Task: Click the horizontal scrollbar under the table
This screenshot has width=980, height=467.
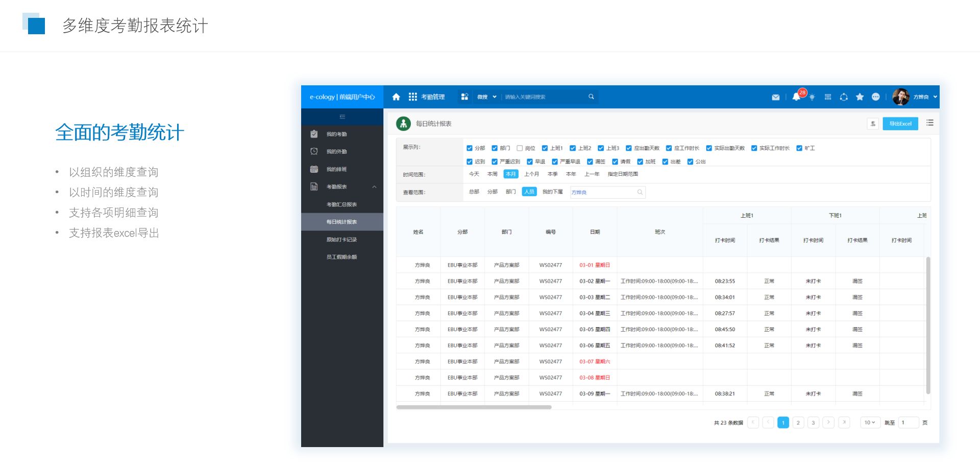Action: [x=474, y=407]
